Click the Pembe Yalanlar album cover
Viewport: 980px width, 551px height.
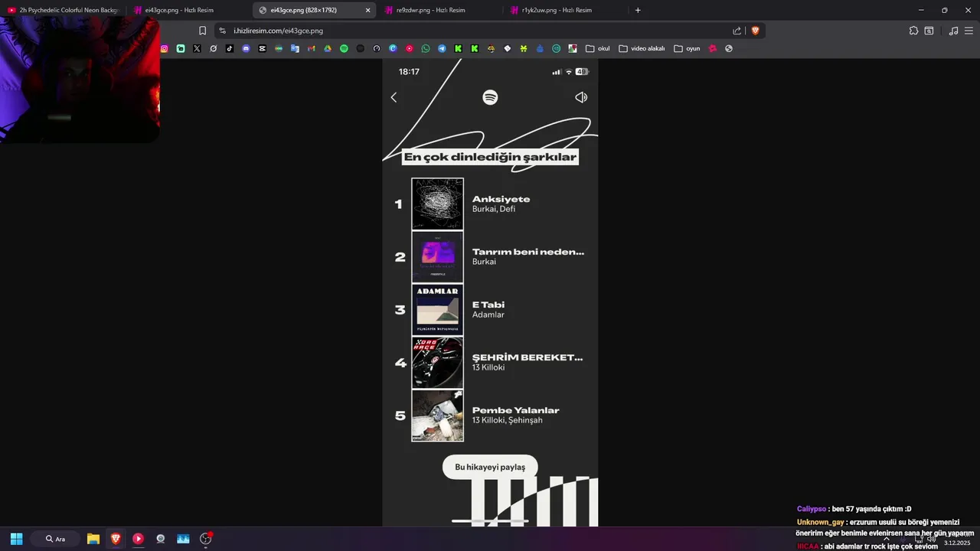pos(437,415)
